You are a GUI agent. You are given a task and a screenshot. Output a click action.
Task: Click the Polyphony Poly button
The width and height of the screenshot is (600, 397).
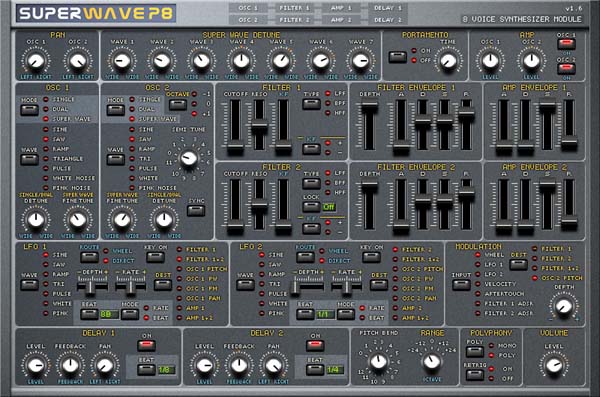475,351
